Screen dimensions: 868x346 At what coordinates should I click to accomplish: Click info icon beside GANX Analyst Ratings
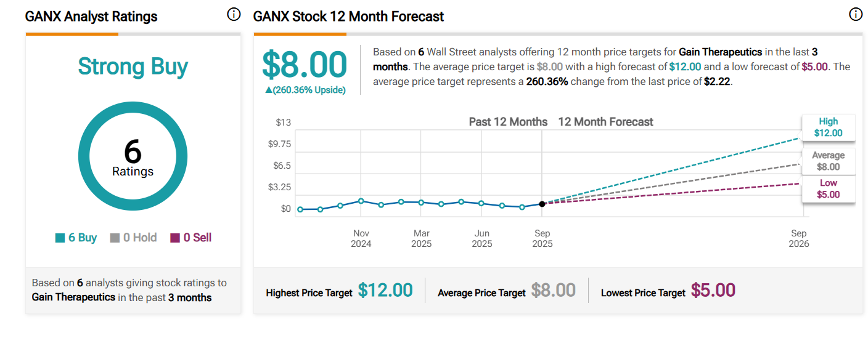[x=234, y=15]
